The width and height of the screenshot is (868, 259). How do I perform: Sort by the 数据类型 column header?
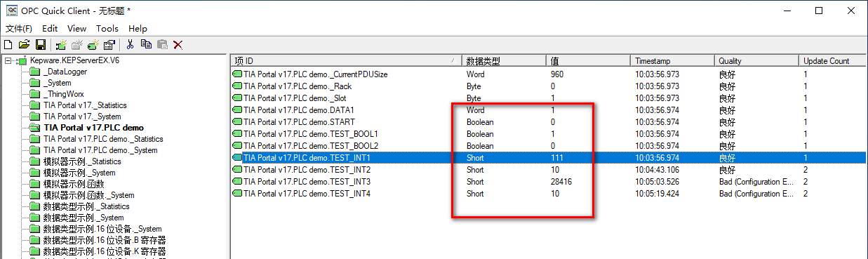[505, 61]
